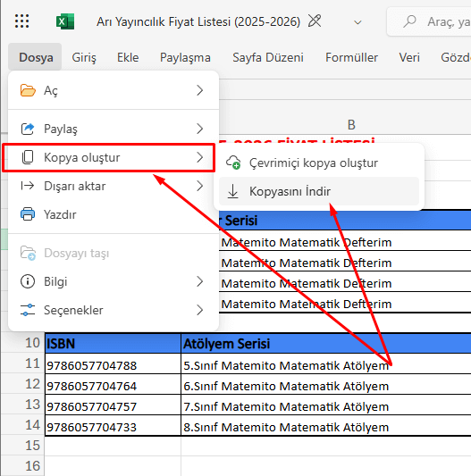The width and height of the screenshot is (471, 476).
Task: Select the Aç menu entry
Action: click(x=114, y=90)
